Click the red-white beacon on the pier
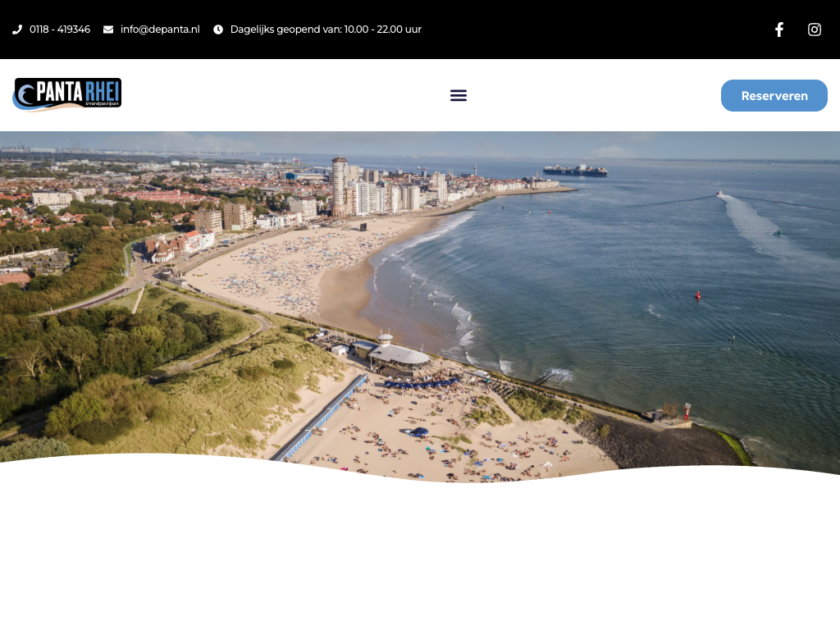Image resolution: width=840 pixels, height=630 pixels. (687, 411)
